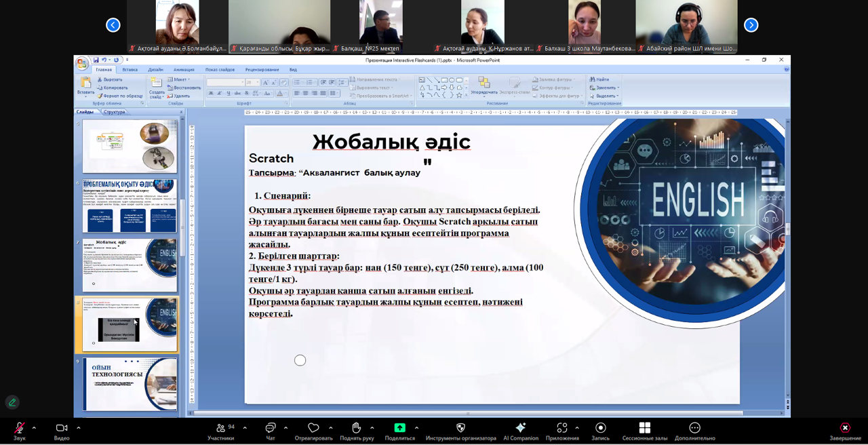
Task: Open Сессионные залы breakout rooms
Action: point(645,428)
